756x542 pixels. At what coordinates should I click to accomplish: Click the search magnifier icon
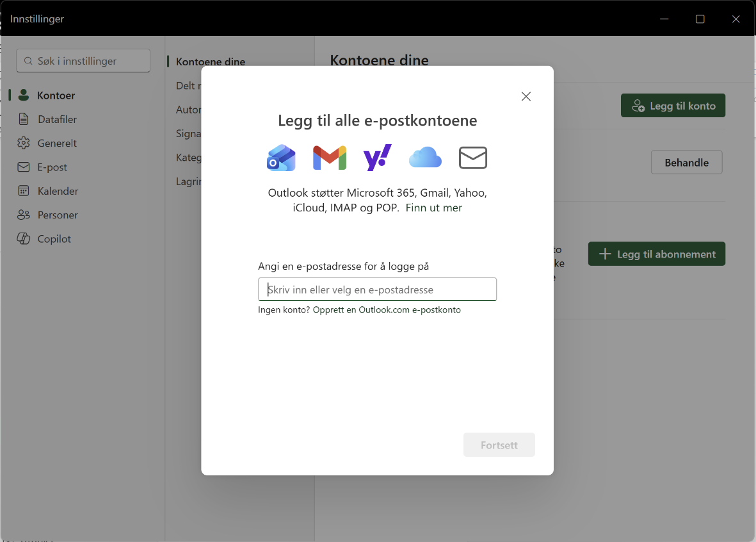coord(28,61)
